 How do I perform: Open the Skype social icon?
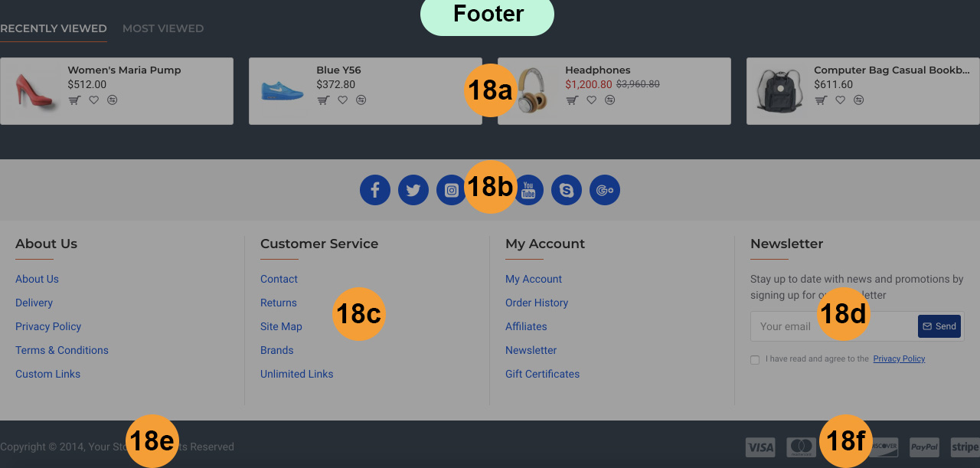567,190
